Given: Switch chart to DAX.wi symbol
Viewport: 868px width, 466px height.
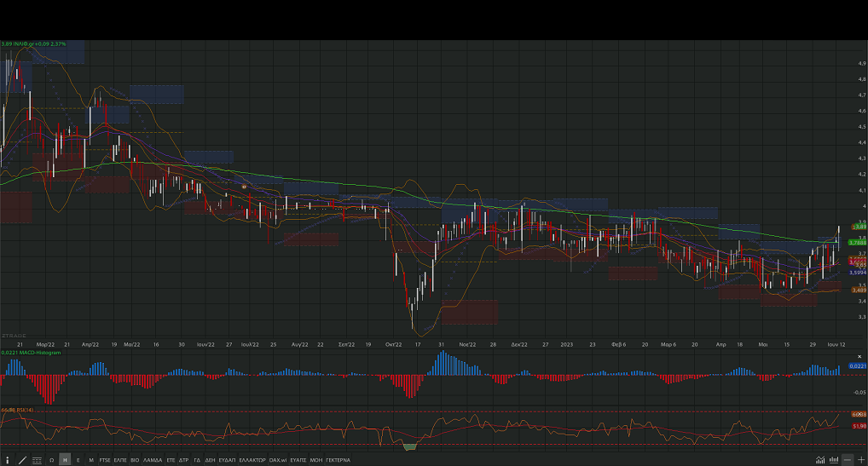Looking at the screenshot, I should click(x=278, y=460).
